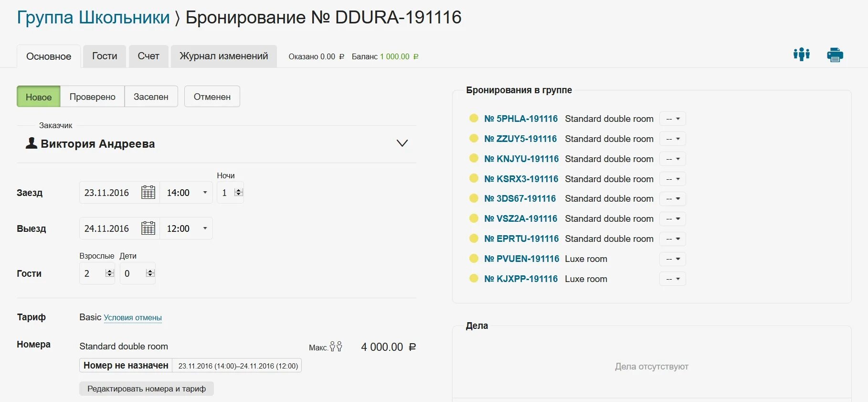The height and width of the screenshot is (402, 868).
Task: Set booking status to Заселен
Action: 151,97
